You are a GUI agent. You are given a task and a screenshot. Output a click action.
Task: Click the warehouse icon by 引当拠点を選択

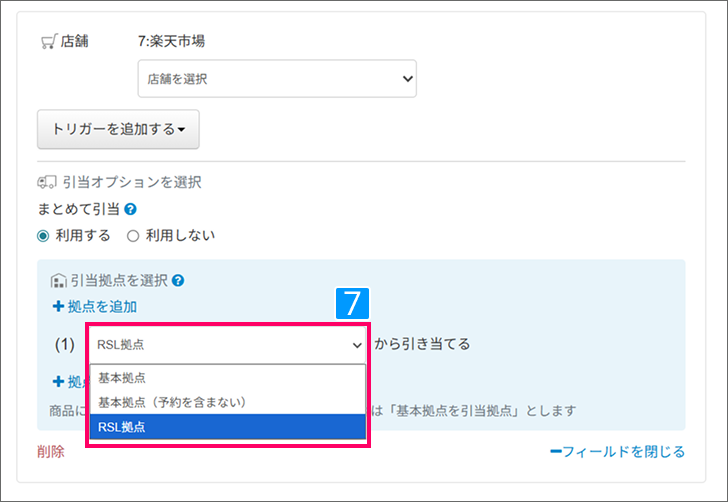pos(58,281)
